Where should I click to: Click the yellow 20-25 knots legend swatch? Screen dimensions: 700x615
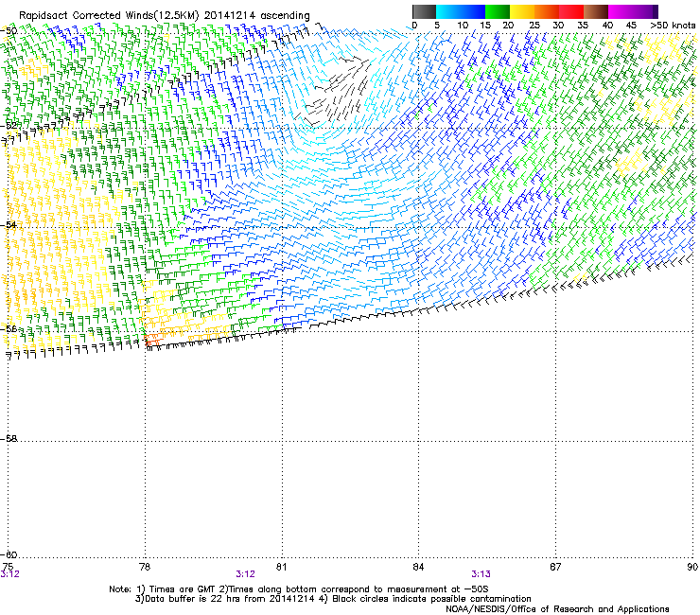tap(521, 11)
